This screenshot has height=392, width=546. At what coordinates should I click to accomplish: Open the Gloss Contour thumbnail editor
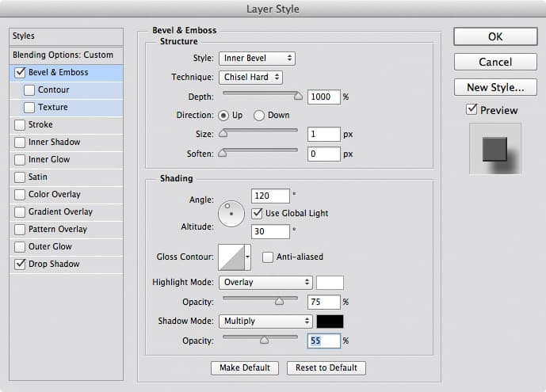click(x=231, y=257)
